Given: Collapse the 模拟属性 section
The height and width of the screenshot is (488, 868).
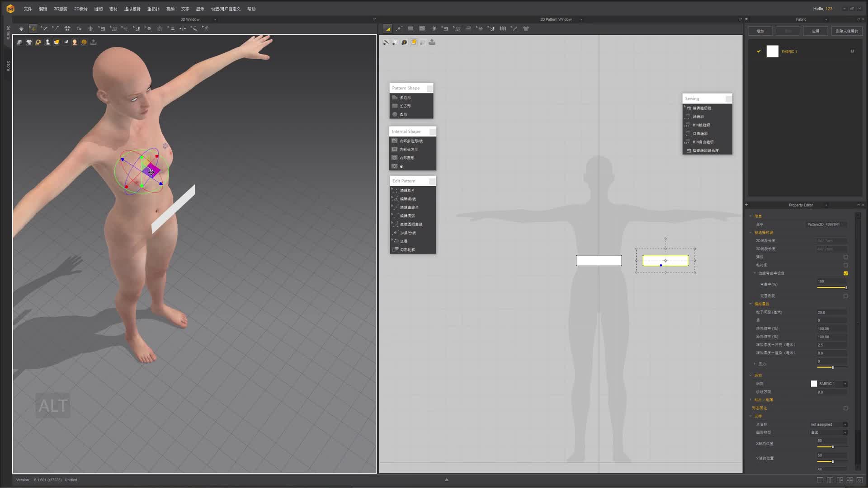Looking at the screenshot, I should [751, 304].
